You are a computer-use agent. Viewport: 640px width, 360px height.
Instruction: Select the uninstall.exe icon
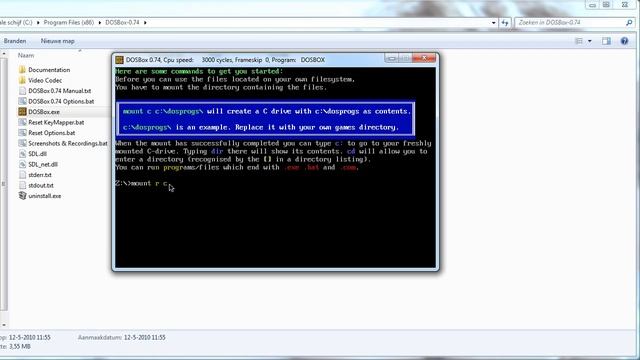(x=22, y=196)
